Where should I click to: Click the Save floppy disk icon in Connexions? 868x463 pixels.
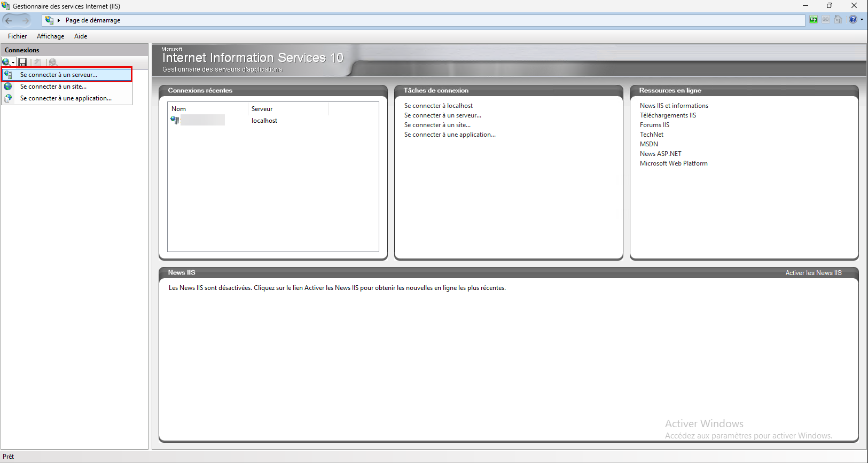[22, 62]
